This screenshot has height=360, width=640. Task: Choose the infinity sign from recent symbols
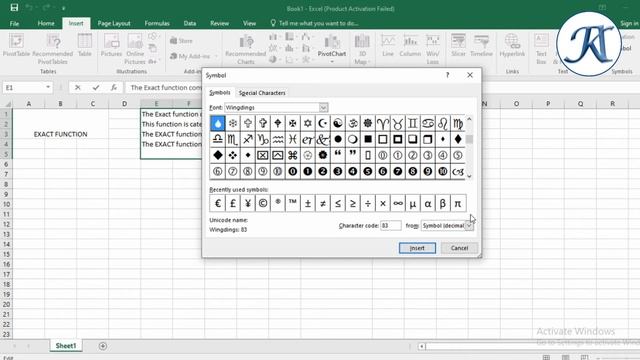pos(398,203)
